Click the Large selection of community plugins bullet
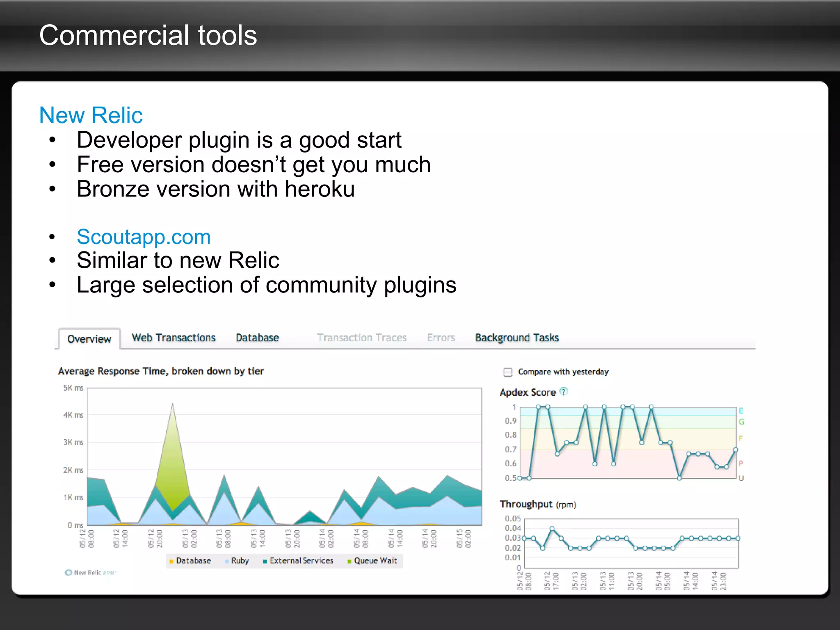Viewport: 840px width, 630px height. click(267, 285)
